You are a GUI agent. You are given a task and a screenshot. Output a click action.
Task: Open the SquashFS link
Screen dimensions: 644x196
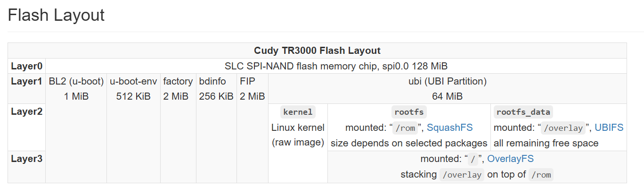tap(449, 128)
